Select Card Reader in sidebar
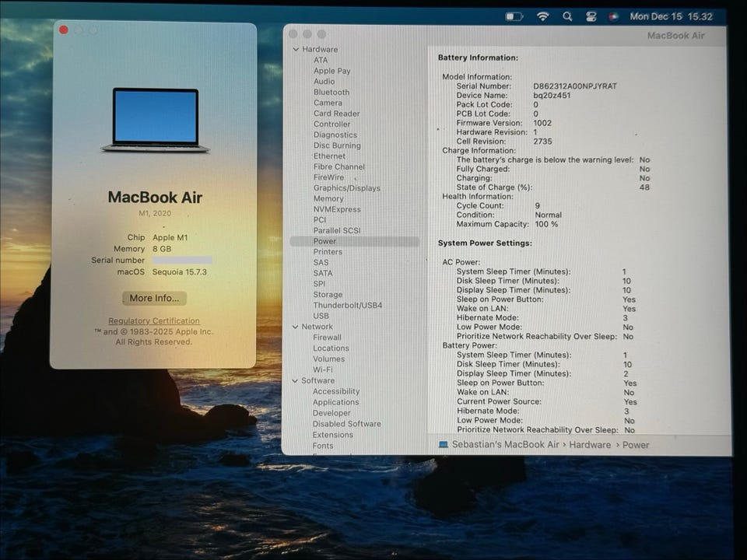This screenshot has width=747, height=560. 337,114
